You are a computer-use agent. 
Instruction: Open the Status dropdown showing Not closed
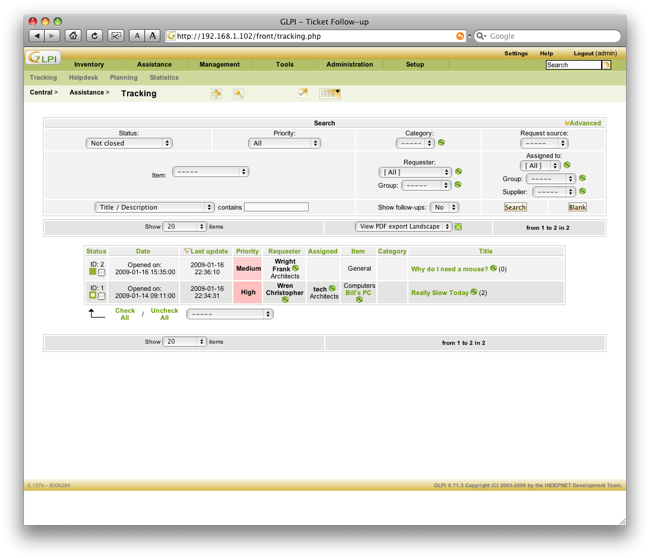click(x=129, y=143)
